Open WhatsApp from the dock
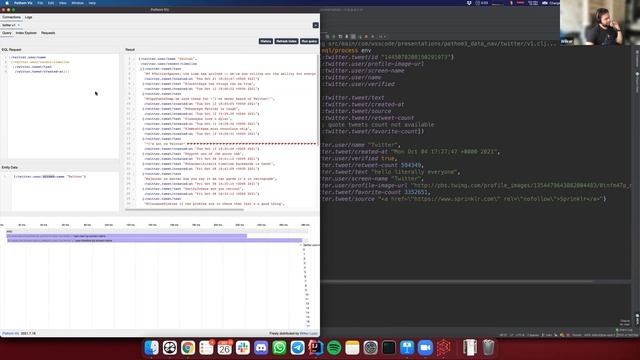 (x=280, y=348)
